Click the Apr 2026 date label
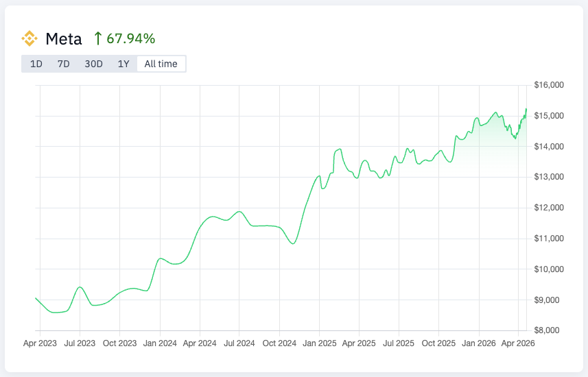 518,343
